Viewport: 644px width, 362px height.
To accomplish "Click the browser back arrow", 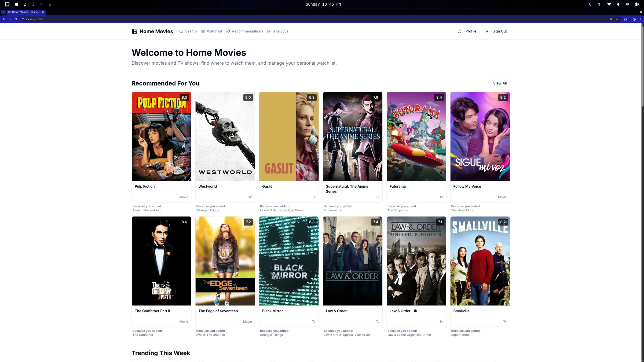I will click(x=4, y=19).
